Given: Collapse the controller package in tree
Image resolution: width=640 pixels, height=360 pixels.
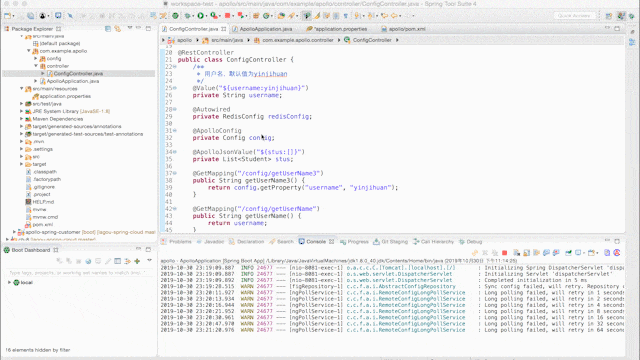Looking at the screenshot, I should click(36, 66).
